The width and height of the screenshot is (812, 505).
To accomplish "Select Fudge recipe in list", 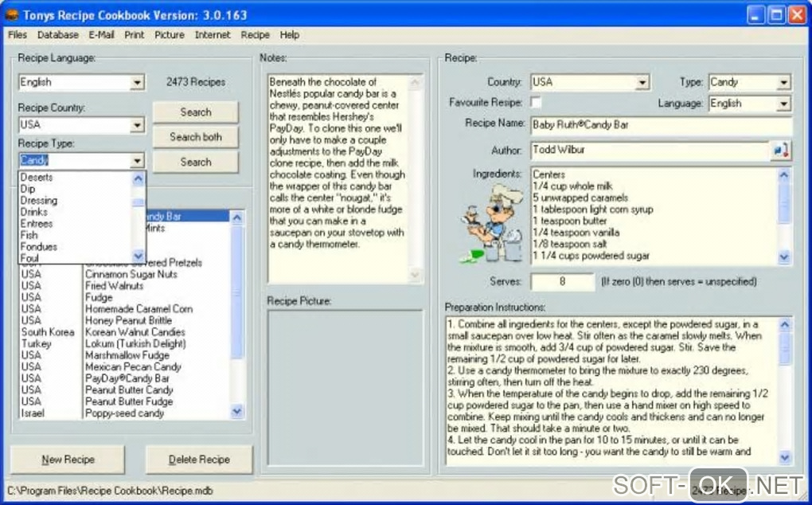I will (x=99, y=297).
